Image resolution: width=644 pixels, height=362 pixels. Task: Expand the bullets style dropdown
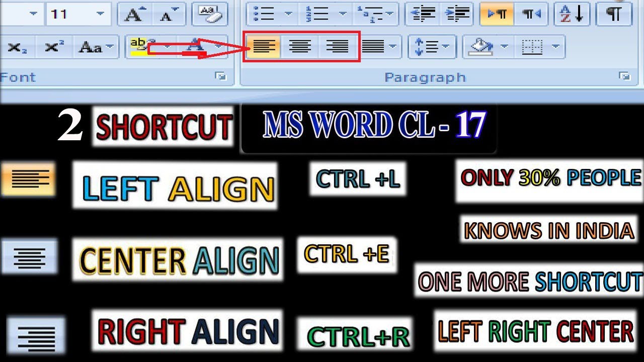pyautogui.click(x=288, y=14)
